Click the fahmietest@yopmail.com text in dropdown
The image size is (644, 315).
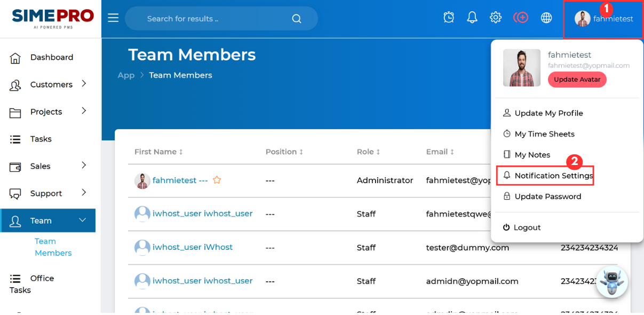coord(589,66)
